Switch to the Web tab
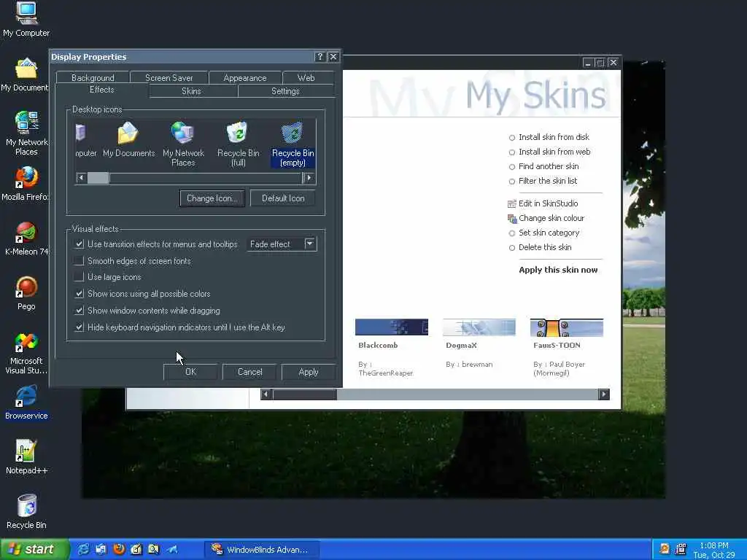This screenshot has height=560, width=747. point(306,77)
